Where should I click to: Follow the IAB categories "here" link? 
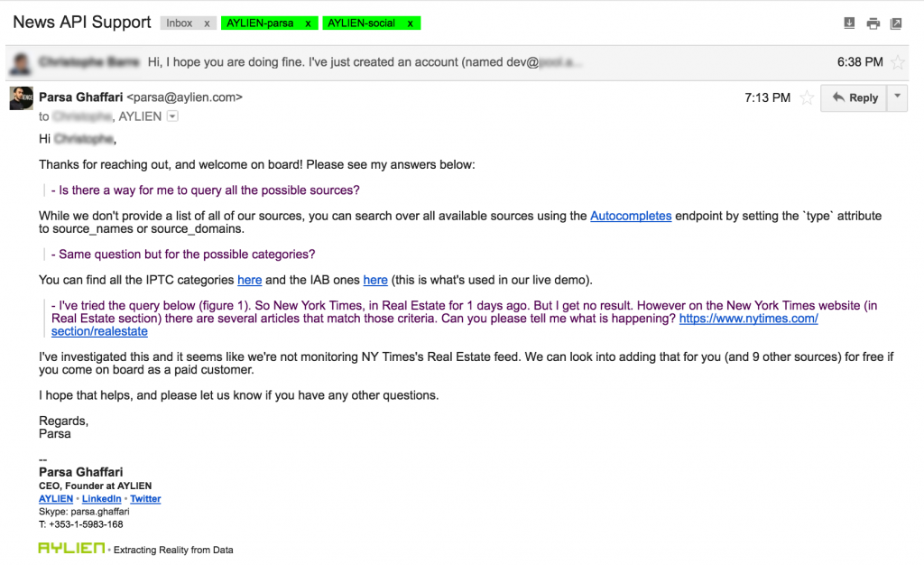375,280
